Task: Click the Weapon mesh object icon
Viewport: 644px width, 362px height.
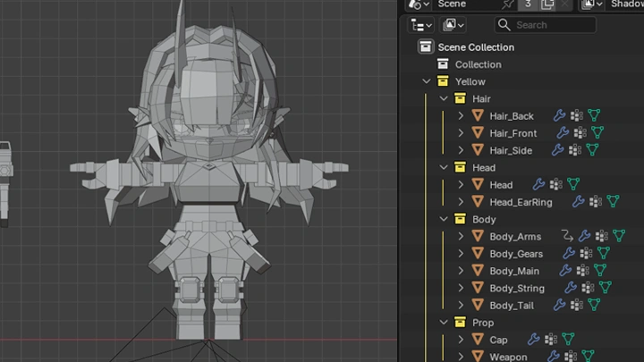Action: [x=478, y=357]
